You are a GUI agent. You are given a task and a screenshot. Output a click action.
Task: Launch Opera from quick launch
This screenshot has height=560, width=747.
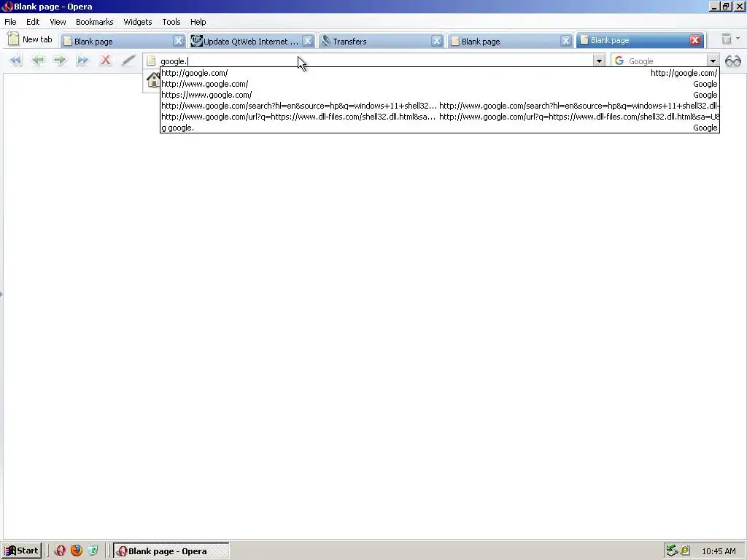[60, 551]
